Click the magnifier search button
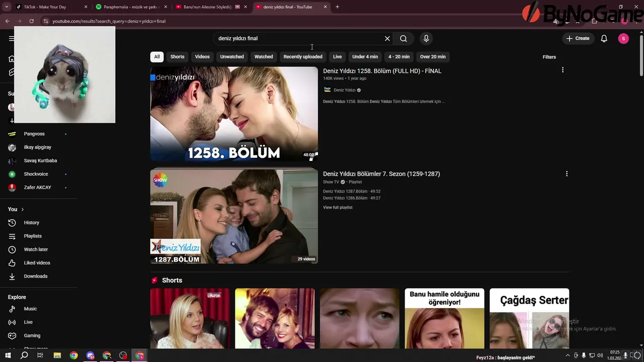Screen dimensions: 644x362 click(404, 39)
